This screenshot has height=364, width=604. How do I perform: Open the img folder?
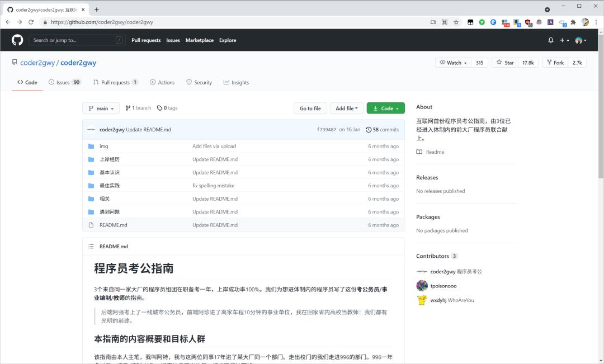pyautogui.click(x=103, y=146)
